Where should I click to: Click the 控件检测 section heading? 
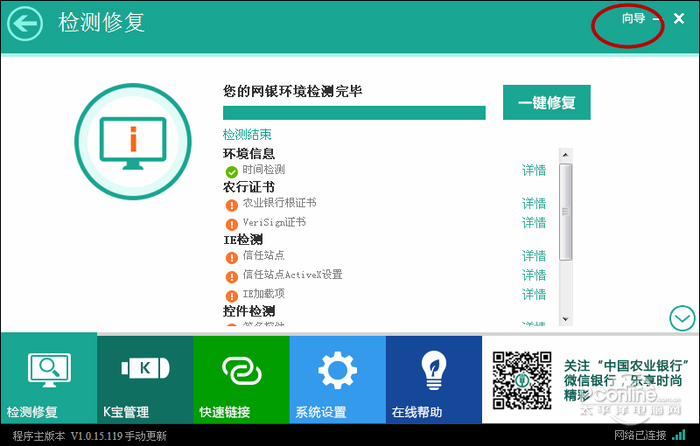249,311
